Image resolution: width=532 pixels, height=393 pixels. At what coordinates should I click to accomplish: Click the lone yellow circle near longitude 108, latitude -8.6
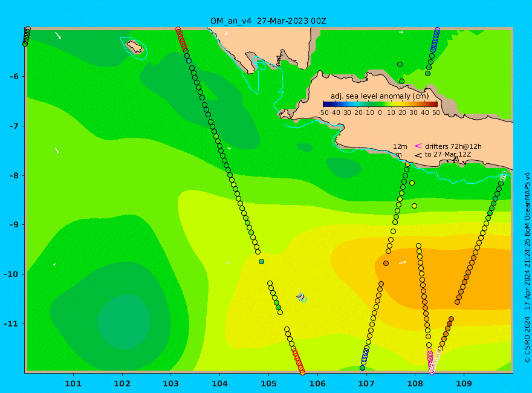coord(414,206)
